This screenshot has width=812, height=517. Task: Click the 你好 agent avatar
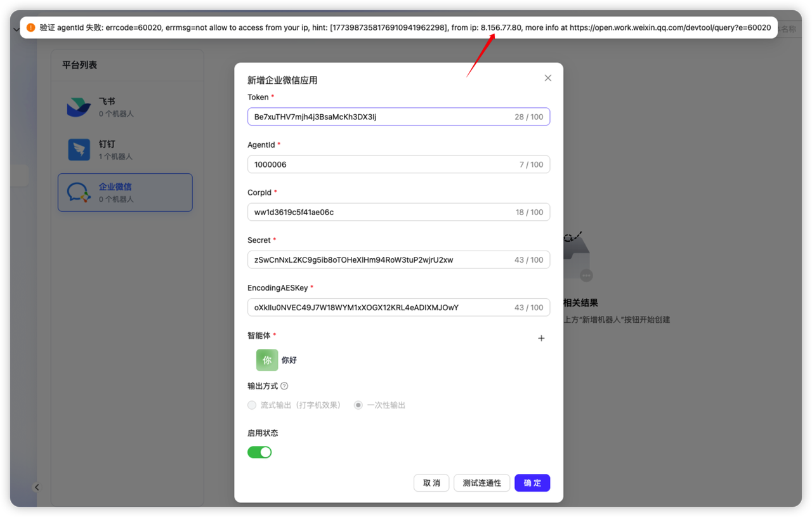(x=267, y=360)
